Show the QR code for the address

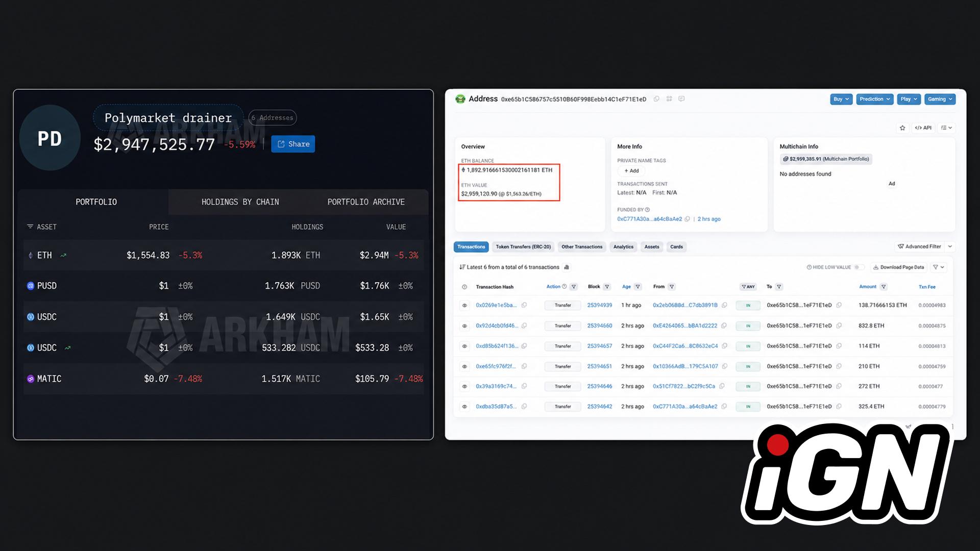[669, 99]
